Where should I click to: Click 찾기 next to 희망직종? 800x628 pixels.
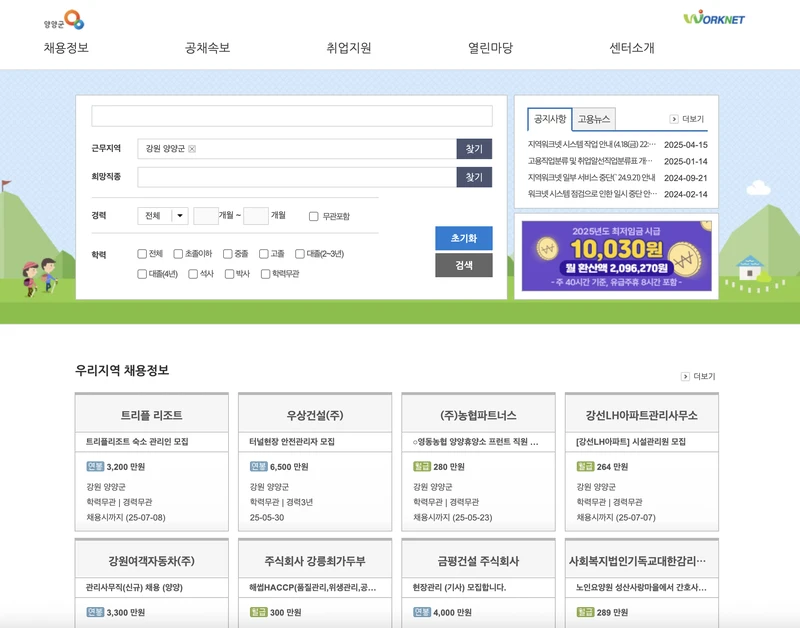474,177
